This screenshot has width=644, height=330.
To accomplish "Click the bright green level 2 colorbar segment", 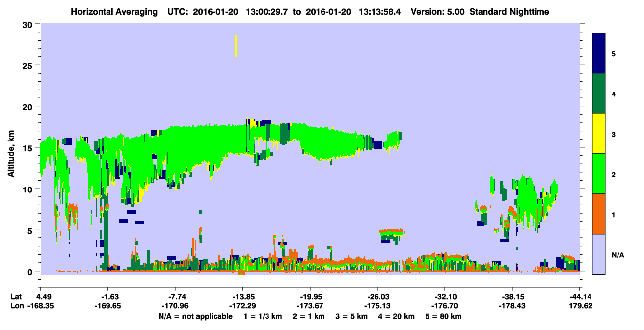I will click(599, 174).
